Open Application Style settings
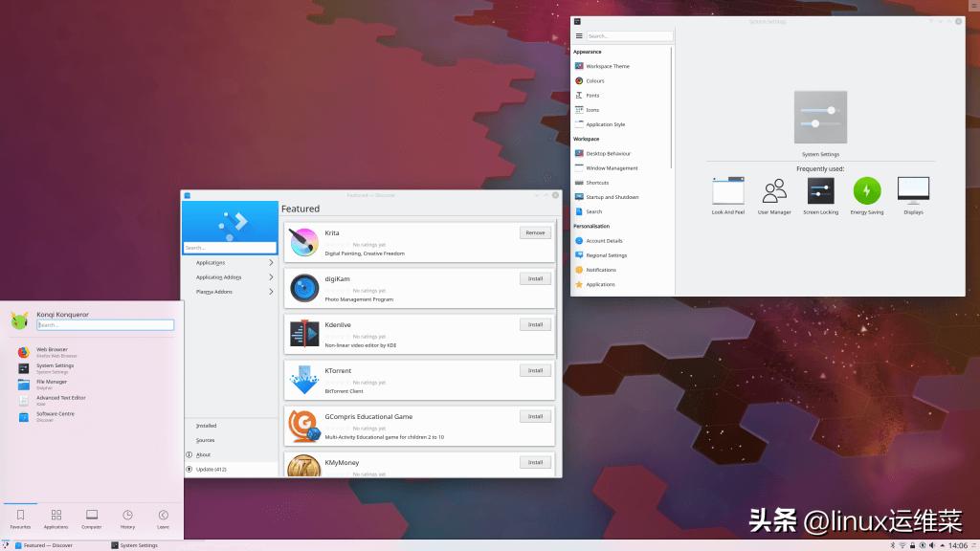This screenshot has width=980, height=551. [x=622, y=124]
